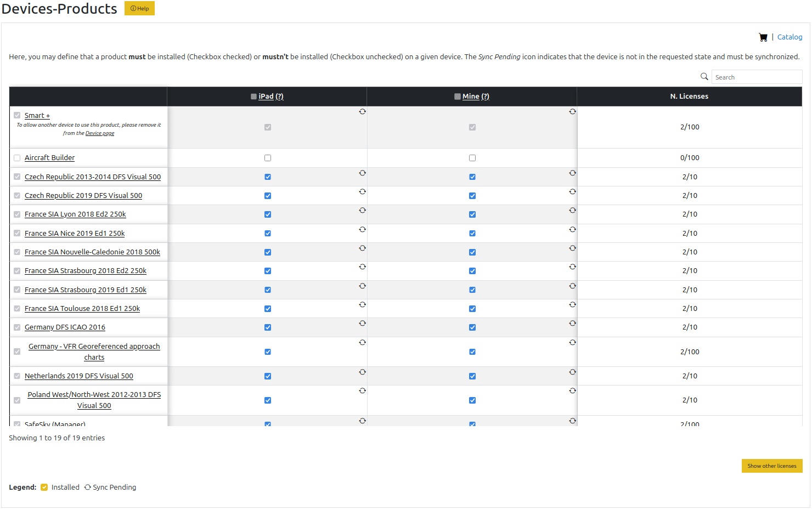Toggle the iPad column header checkbox
This screenshot has width=812, height=510.
click(253, 97)
